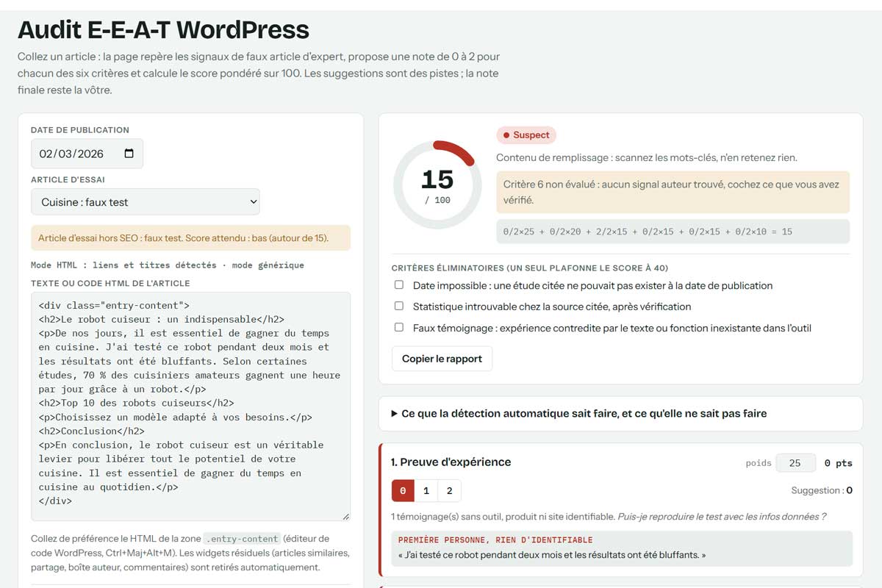Click the score circle showing 15 / 100
Image resolution: width=882 pixels, height=588 pixels.
(437, 184)
